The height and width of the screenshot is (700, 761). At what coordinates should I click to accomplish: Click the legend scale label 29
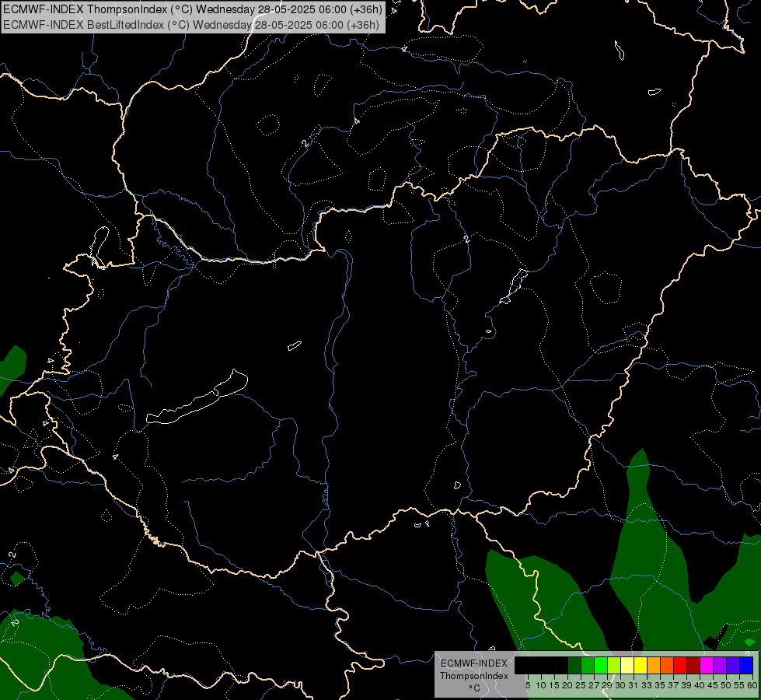(x=607, y=685)
